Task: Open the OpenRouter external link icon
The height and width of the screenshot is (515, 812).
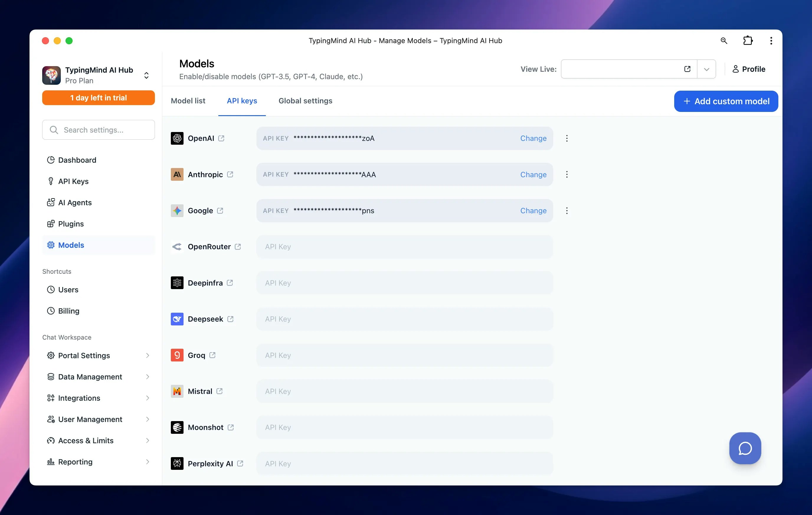Action: click(x=238, y=247)
